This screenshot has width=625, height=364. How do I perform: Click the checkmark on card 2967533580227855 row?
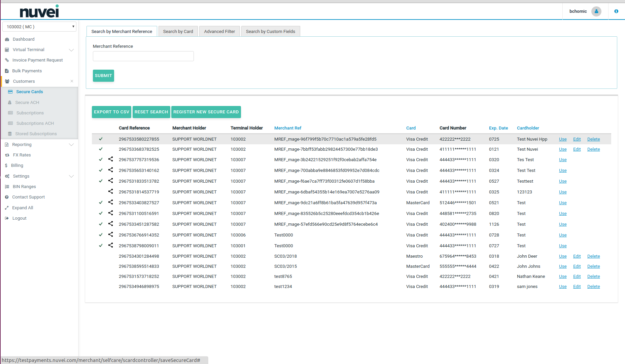pos(101,139)
